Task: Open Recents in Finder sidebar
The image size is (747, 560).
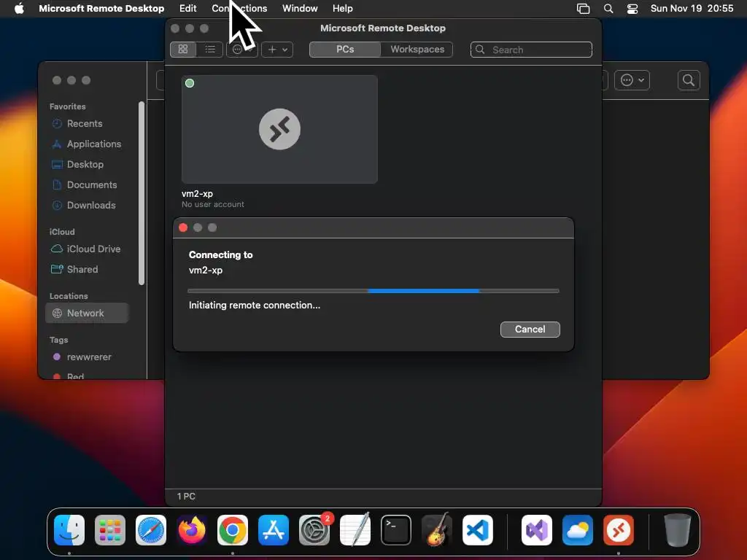Action: click(x=85, y=124)
